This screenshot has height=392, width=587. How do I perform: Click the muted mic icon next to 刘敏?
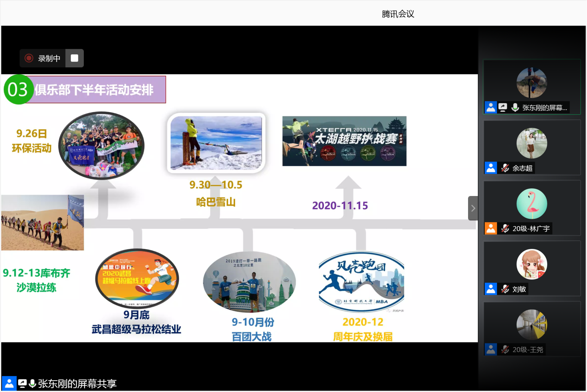tap(505, 289)
